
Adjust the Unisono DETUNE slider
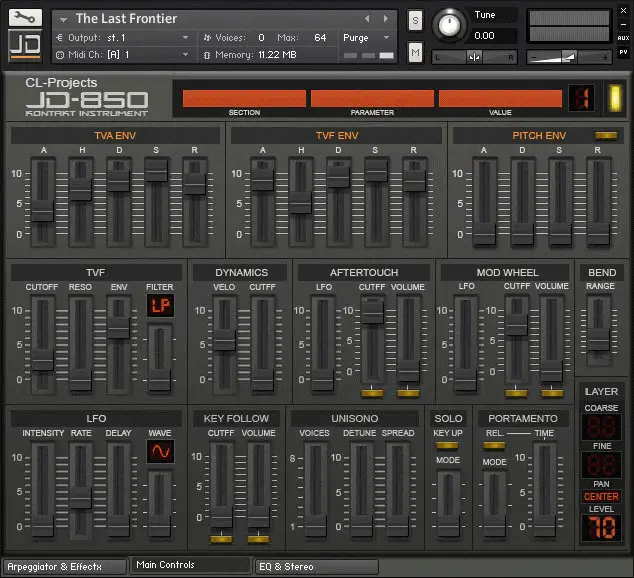(x=361, y=525)
